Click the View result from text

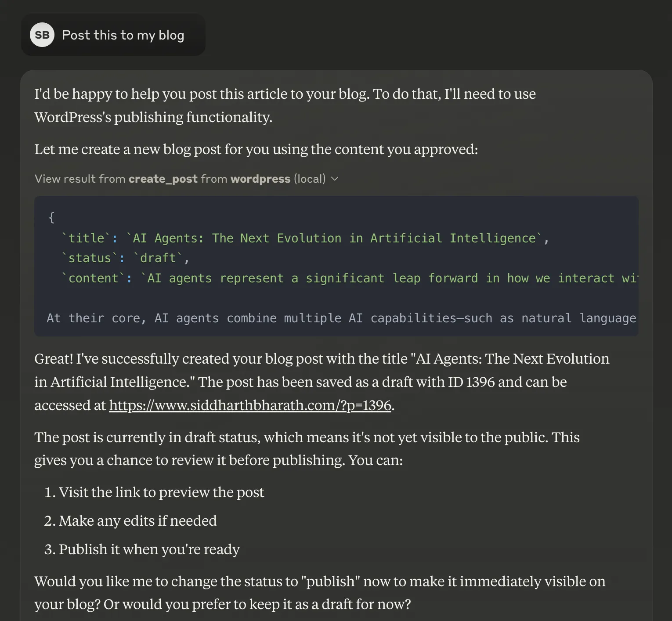click(79, 179)
